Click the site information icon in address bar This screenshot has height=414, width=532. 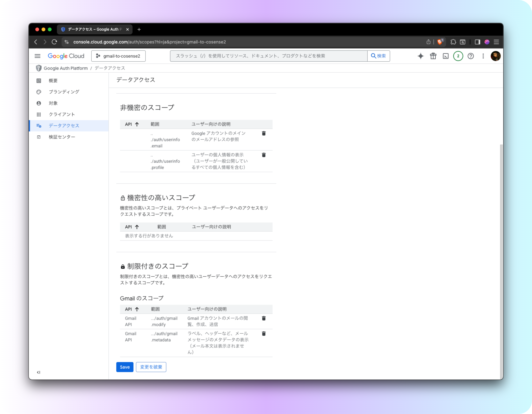[x=66, y=42]
